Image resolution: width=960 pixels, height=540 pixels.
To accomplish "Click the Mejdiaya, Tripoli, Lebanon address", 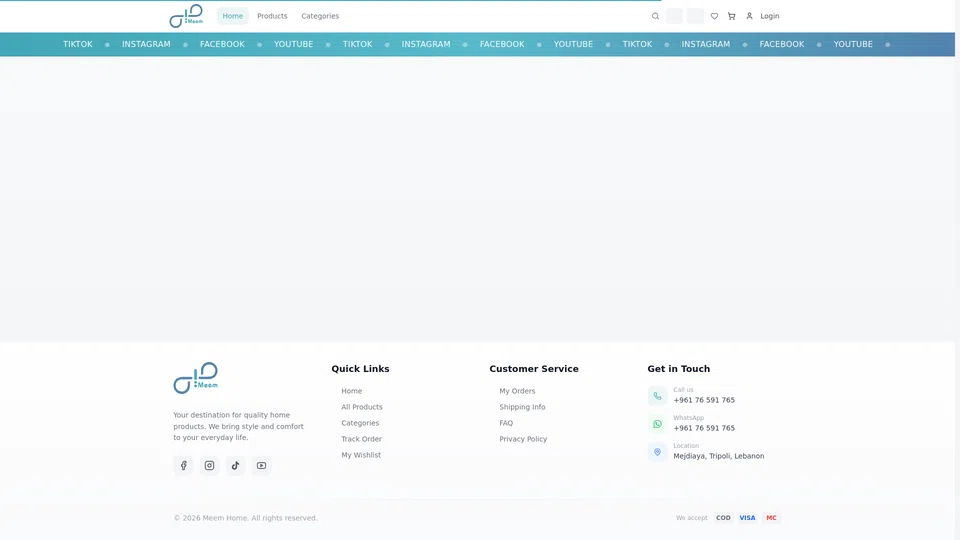I will pyautogui.click(x=719, y=456).
